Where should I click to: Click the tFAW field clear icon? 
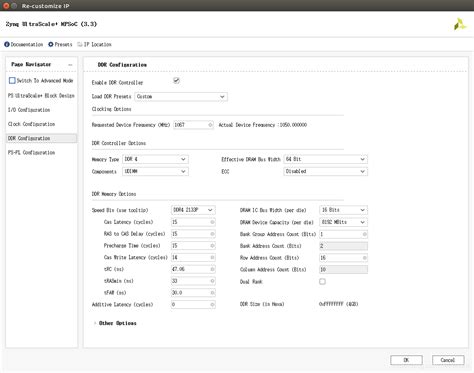coord(212,293)
